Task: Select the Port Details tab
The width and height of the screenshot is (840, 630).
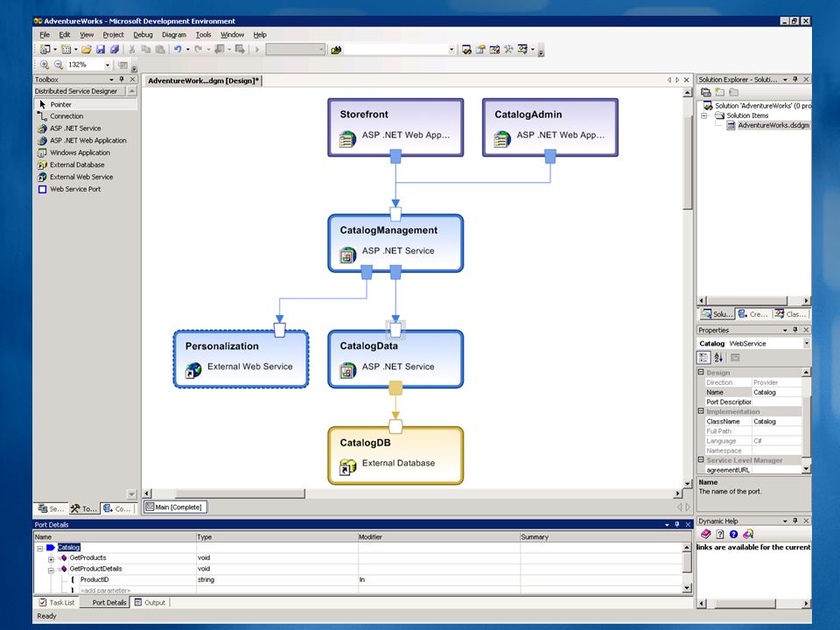Action: (x=104, y=603)
